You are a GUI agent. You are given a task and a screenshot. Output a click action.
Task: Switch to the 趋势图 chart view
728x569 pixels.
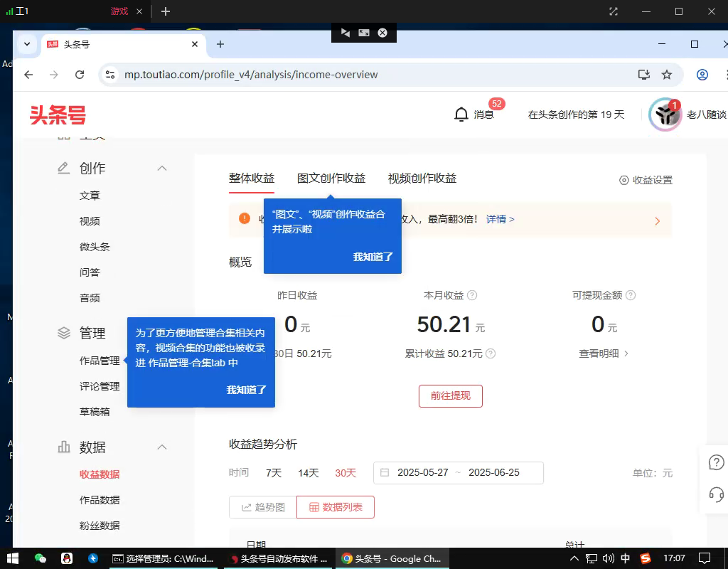pos(263,507)
